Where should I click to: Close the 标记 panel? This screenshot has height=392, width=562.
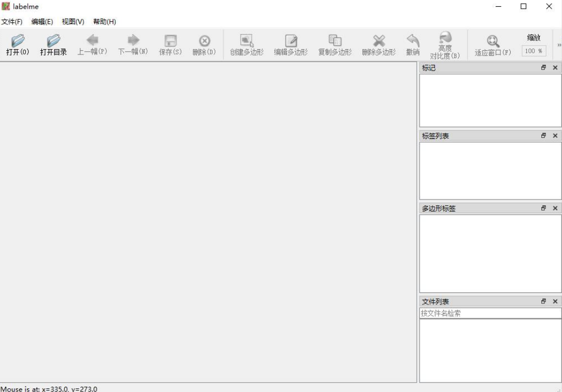(555, 67)
